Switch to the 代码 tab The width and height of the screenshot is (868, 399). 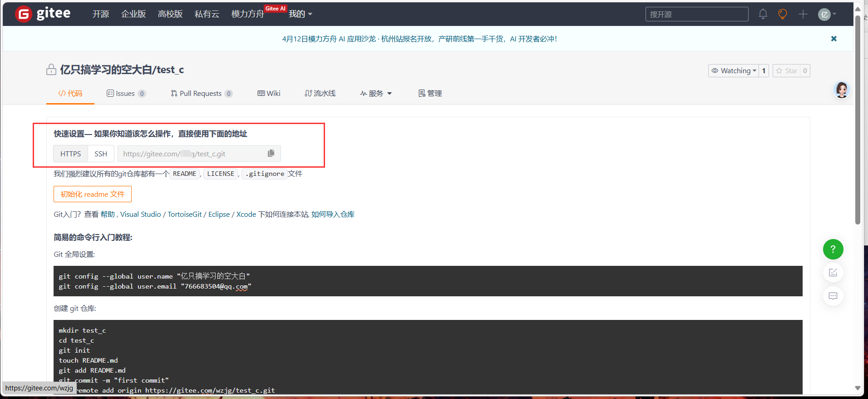70,93
